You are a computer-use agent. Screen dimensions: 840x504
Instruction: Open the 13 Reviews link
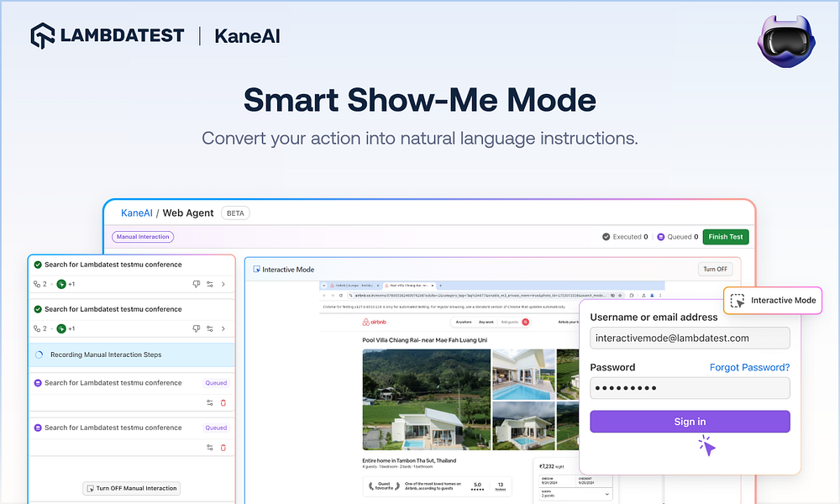(x=501, y=486)
